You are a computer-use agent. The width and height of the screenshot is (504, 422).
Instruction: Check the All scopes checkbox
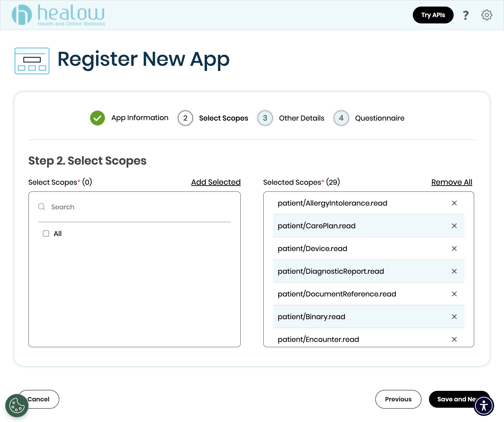(x=46, y=233)
